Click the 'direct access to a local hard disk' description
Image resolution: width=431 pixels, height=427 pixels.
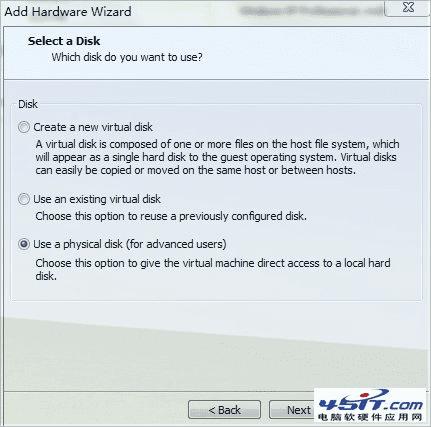(213, 269)
